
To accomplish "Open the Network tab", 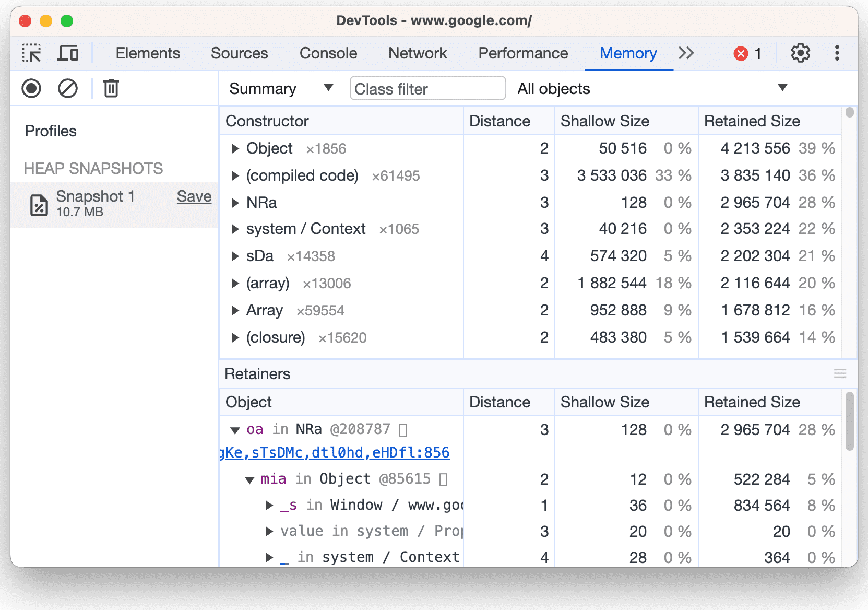I will click(418, 53).
